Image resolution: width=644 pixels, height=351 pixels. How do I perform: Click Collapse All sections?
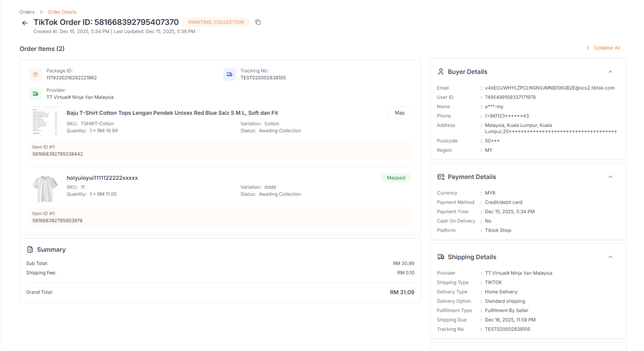pyautogui.click(x=606, y=48)
